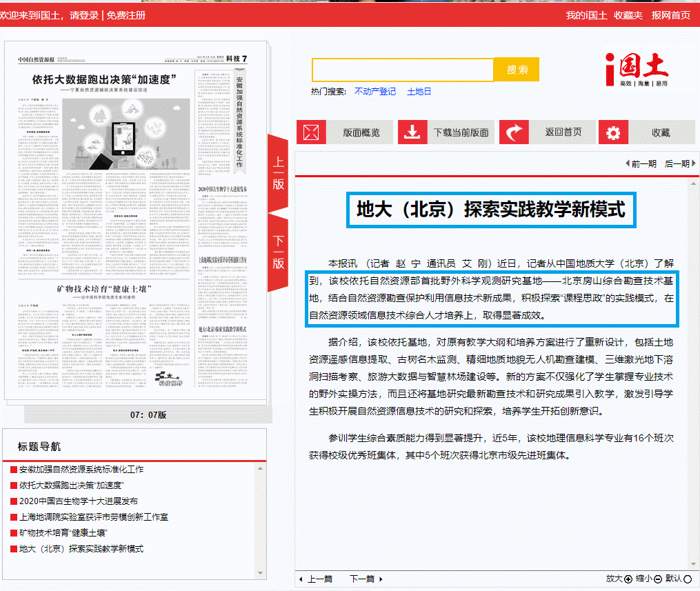The image size is (700, 591).
Task: Click the red return arrow icon
Action: [x=513, y=132]
